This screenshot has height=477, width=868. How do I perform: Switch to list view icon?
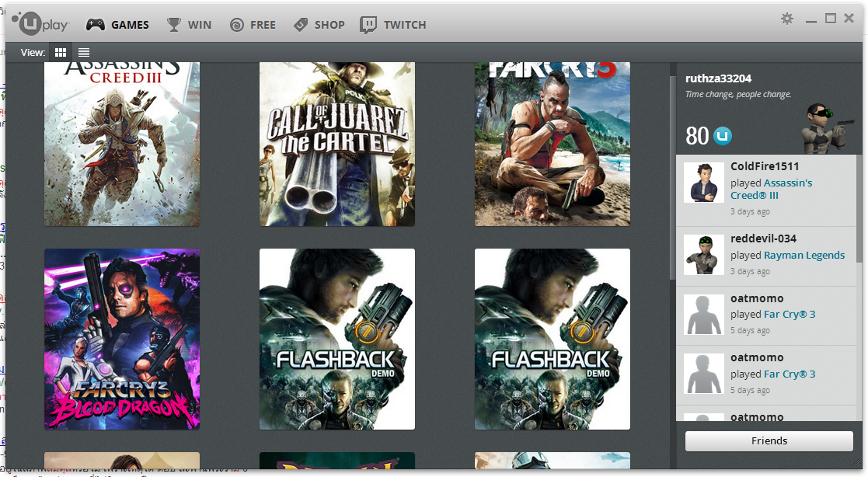point(84,53)
